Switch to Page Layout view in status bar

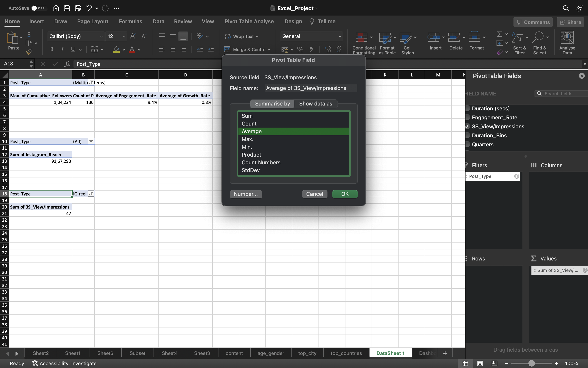pyautogui.click(x=480, y=363)
